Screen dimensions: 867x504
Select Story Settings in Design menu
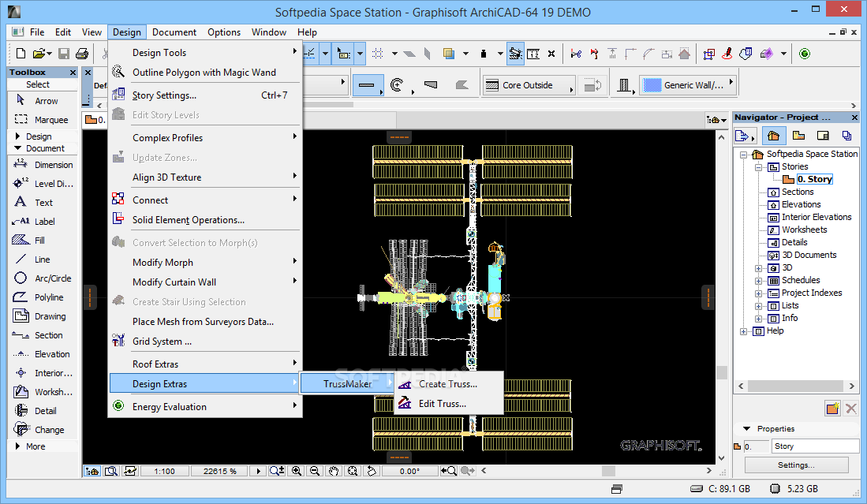204,95
